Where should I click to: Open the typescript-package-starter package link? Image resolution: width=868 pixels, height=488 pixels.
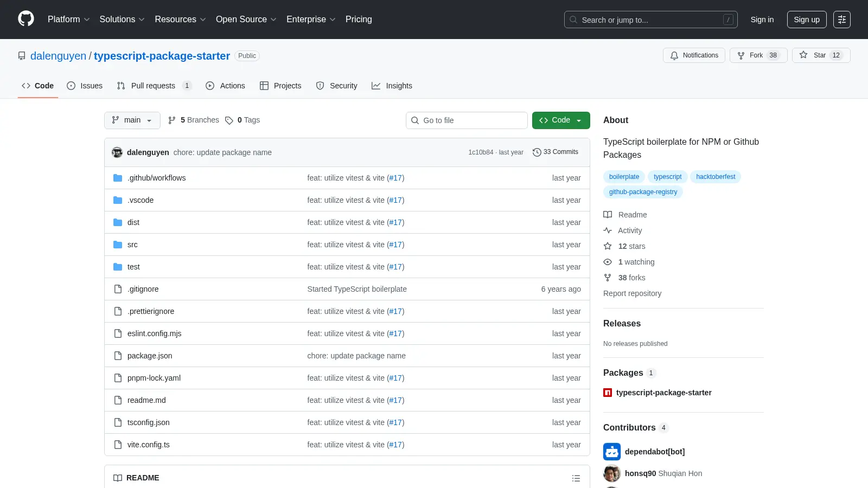point(663,393)
